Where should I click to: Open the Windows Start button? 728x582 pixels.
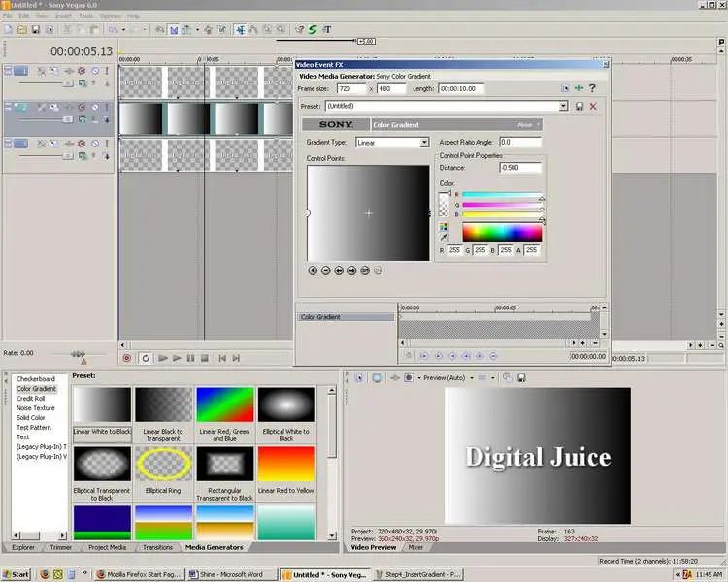[17, 574]
